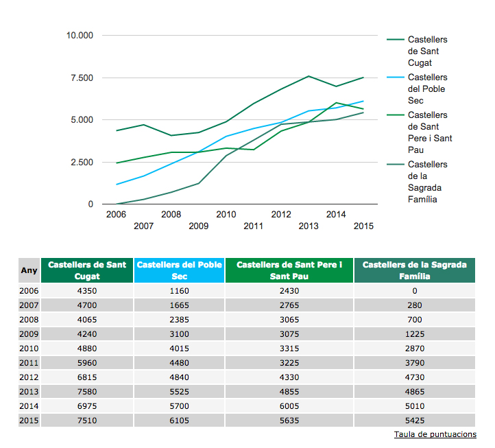The image size is (495, 448).
Task: Select the value 7510 in the table
Action: click(87, 421)
